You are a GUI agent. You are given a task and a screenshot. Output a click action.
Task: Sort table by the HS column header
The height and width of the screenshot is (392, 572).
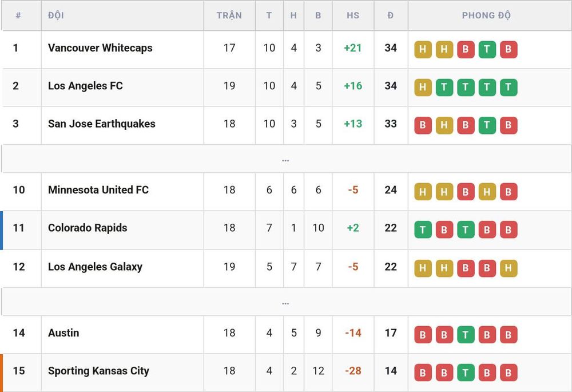[x=353, y=15]
